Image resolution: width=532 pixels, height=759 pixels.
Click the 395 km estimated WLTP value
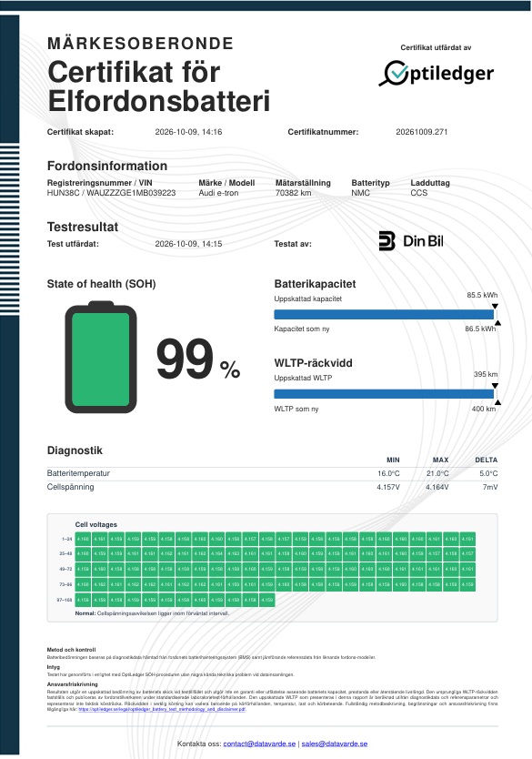pos(485,374)
